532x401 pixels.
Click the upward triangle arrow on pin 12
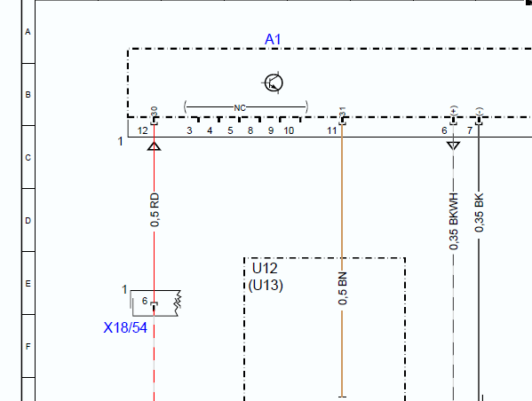pyautogui.click(x=155, y=146)
